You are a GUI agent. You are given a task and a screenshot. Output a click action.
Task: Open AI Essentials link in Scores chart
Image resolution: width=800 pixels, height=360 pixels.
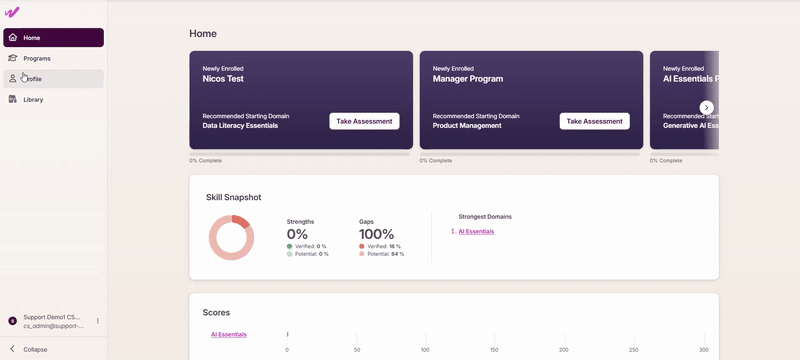click(x=229, y=335)
